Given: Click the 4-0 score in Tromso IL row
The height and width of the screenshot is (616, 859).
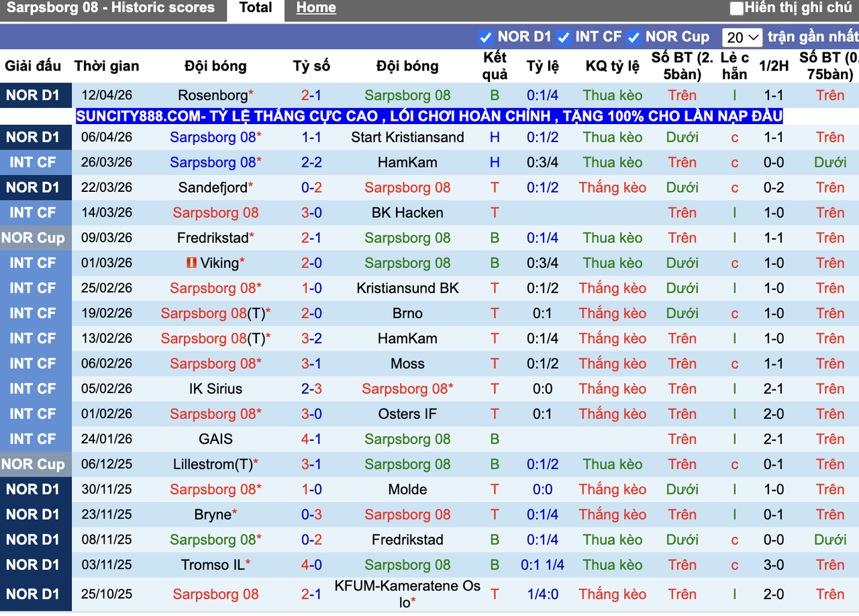Looking at the screenshot, I should (311, 565).
